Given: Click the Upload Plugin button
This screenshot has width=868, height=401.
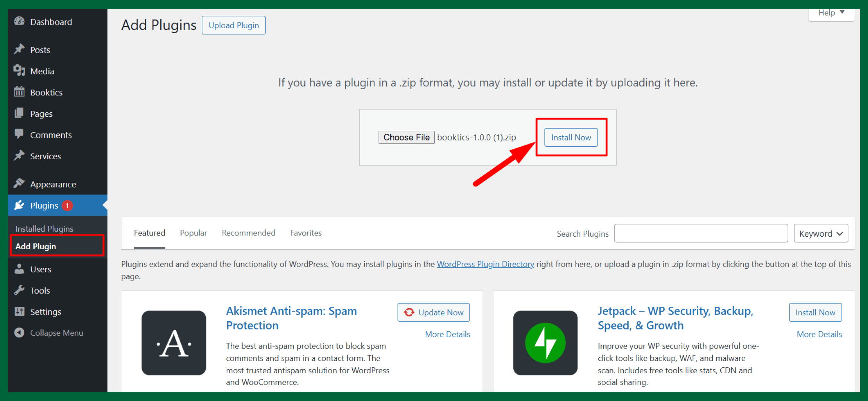Looking at the screenshot, I should (234, 25).
